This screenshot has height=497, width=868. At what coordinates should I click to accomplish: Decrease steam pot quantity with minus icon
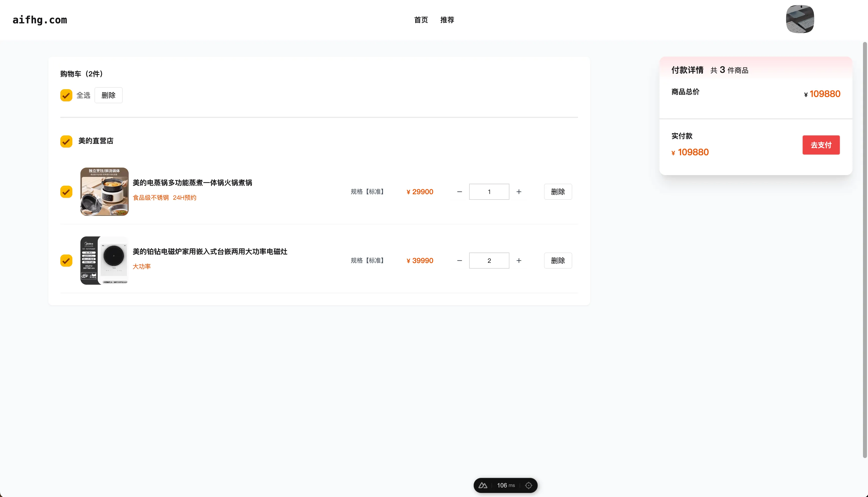[x=459, y=192]
